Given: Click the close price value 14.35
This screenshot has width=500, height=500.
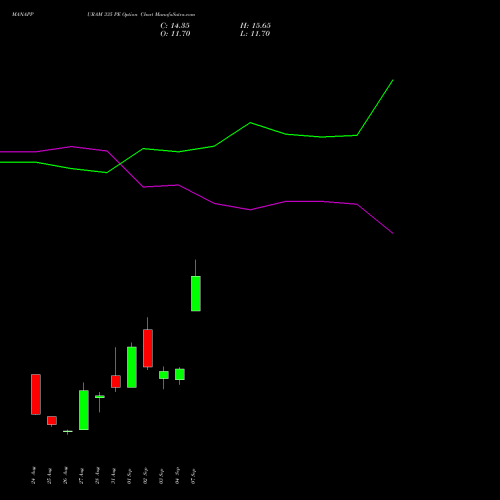Looking at the screenshot, I should tap(180, 26).
